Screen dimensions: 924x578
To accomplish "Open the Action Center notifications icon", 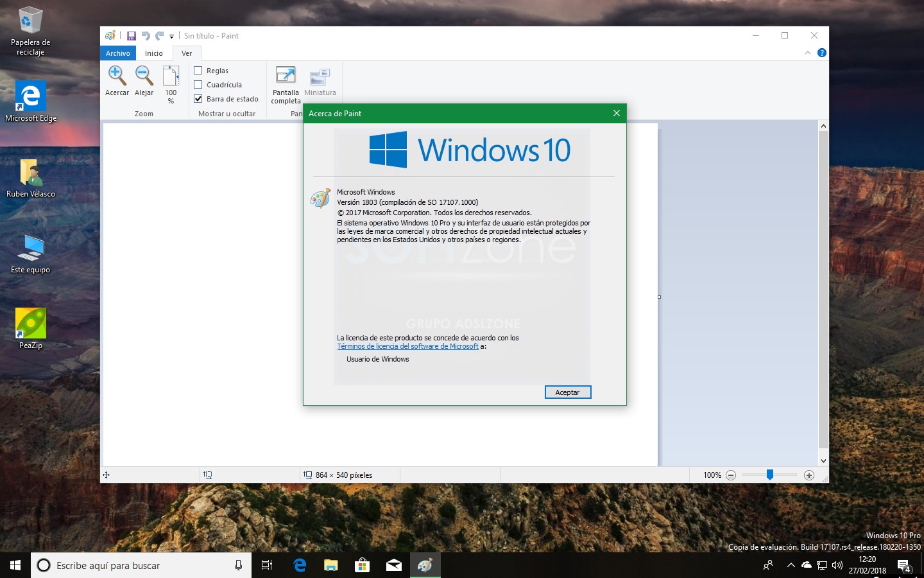I will coord(904,566).
